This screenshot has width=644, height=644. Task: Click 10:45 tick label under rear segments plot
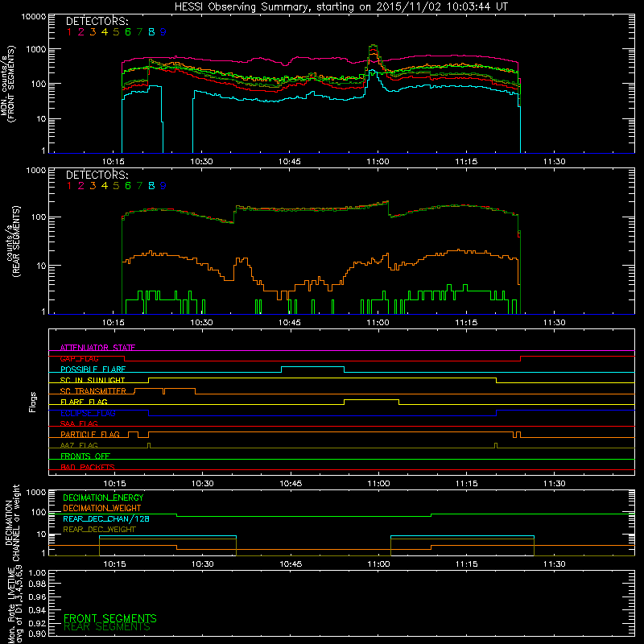pos(290,323)
